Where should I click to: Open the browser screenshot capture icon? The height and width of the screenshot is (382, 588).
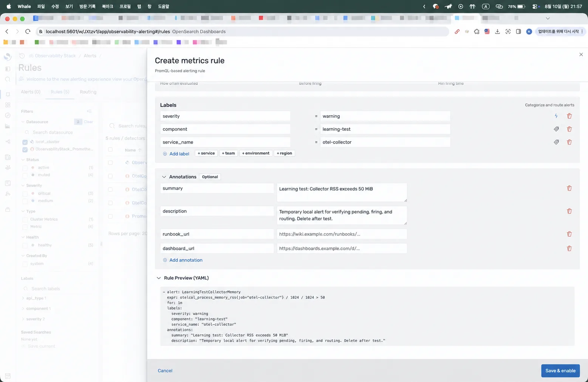(x=508, y=31)
